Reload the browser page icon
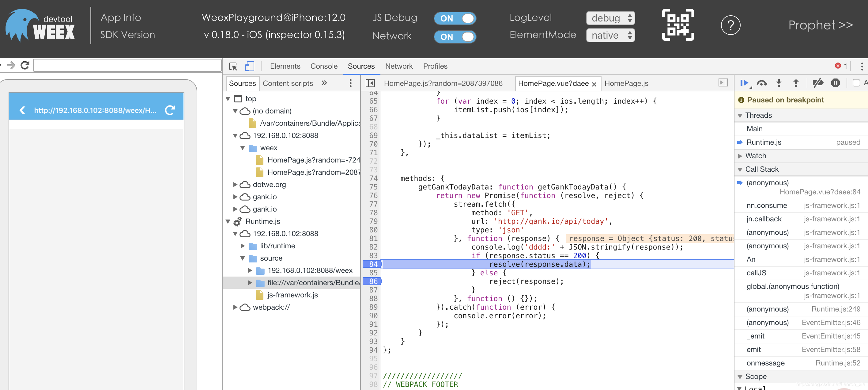868x390 pixels. point(25,65)
